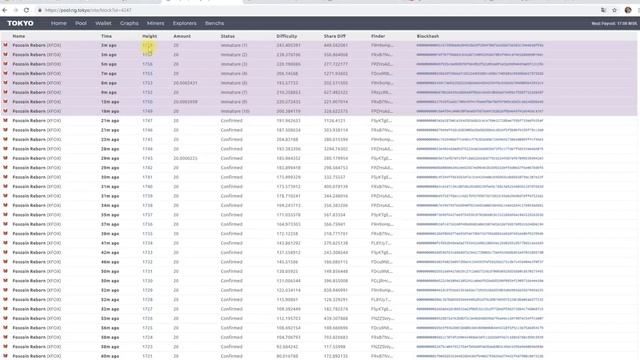
Task: Open the Wallet menu item
Action: 103,23
